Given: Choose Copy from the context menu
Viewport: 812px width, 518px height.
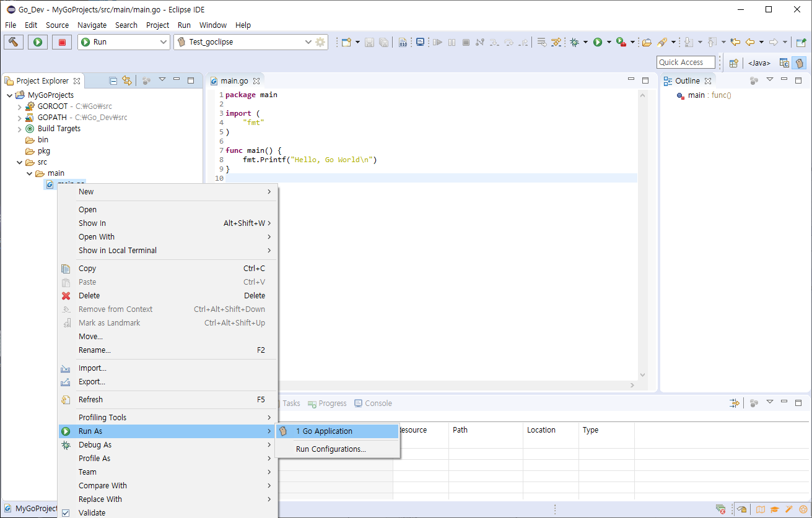Looking at the screenshot, I should 167,269.
